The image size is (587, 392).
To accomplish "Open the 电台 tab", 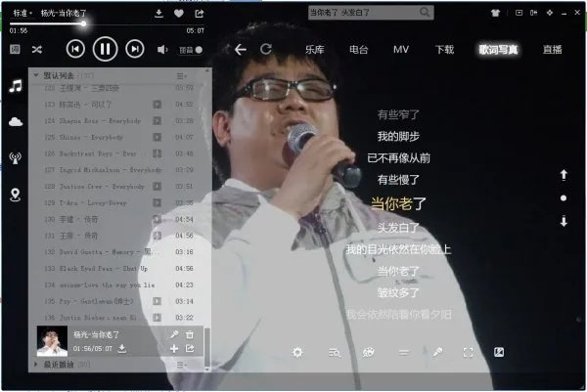I will (x=359, y=50).
